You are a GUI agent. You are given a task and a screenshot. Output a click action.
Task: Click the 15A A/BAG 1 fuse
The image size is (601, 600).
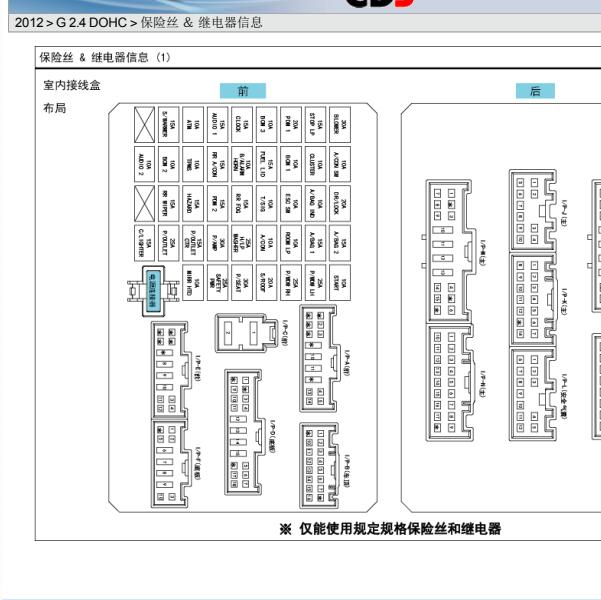click(x=315, y=243)
